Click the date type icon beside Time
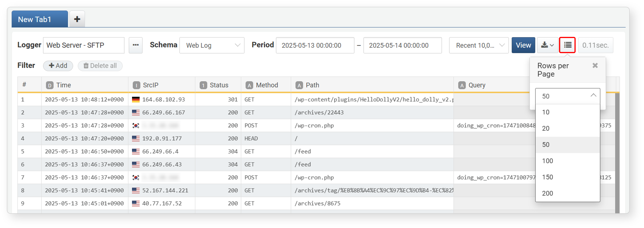Image resolution: width=644 pixels, height=228 pixels. pos(49,85)
